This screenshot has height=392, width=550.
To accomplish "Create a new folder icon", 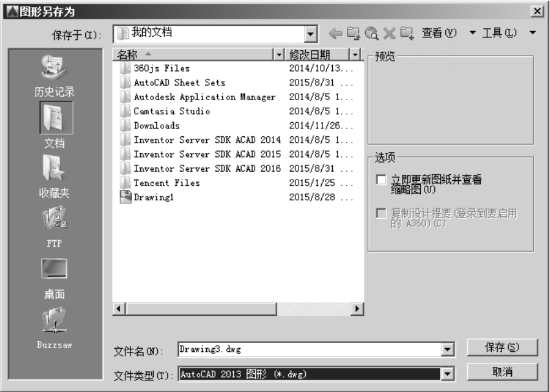I will click(x=407, y=34).
